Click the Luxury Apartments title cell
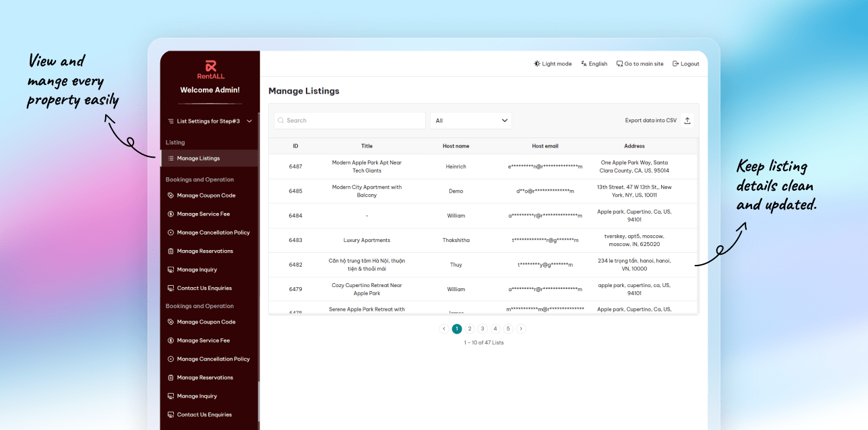Screen dimensions: 868x430 [x=367, y=241]
